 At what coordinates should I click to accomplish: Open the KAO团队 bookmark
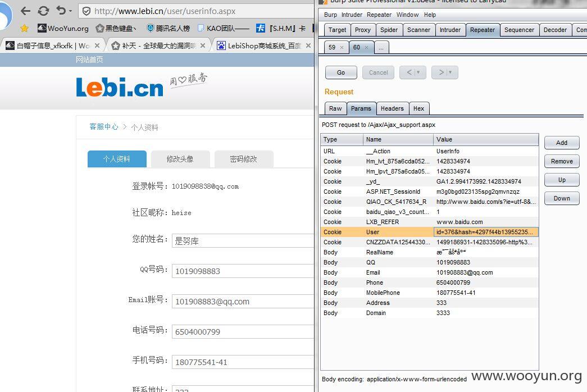point(223,28)
